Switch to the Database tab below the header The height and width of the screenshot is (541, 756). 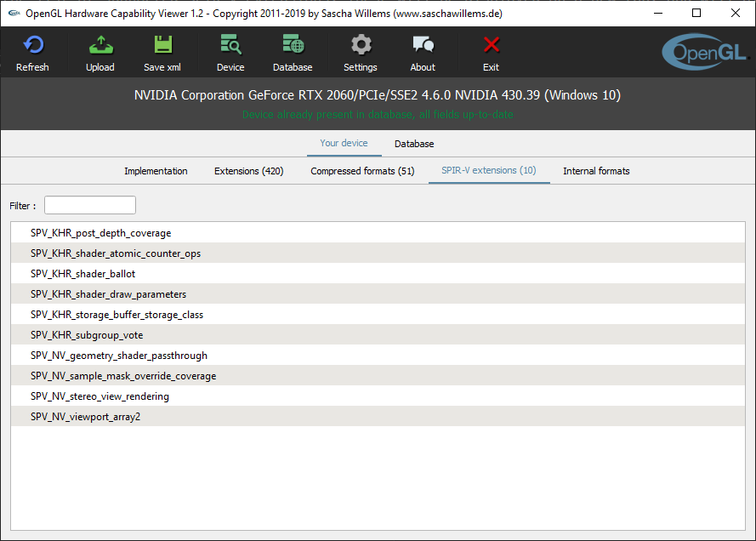pyautogui.click(x=414, y=144)
